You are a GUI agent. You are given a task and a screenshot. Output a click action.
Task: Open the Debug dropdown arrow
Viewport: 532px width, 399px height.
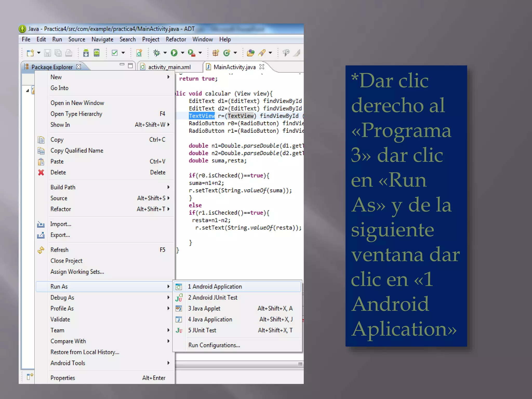(x=165, y=53)
